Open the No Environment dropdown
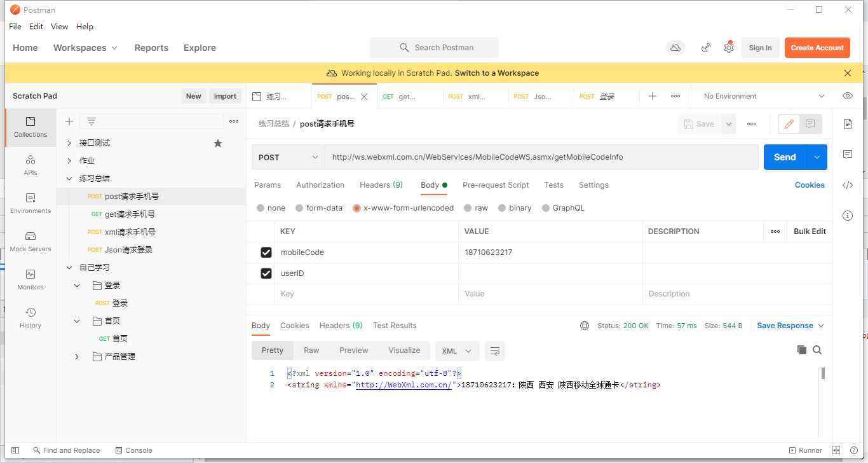The image size is (868, 463). pyautogui.click(x=764, y=96)
